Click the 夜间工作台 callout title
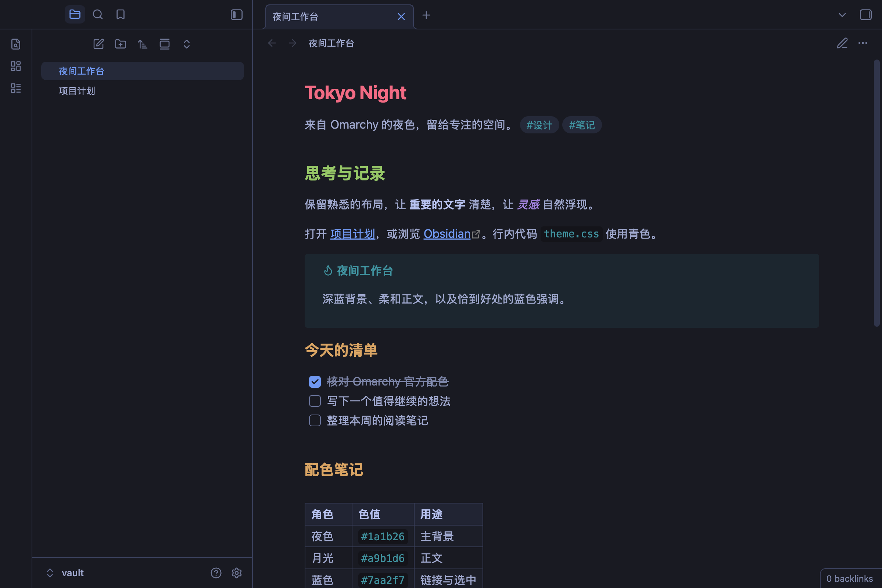The image size is (882, 588). tap(365, 271)
